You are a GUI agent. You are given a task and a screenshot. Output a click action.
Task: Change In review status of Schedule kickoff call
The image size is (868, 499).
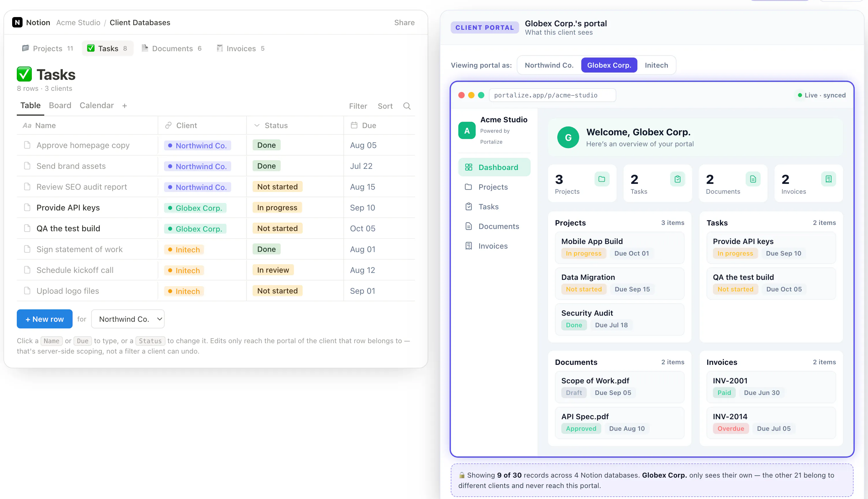pyautogui.click(x=273, y=270)
